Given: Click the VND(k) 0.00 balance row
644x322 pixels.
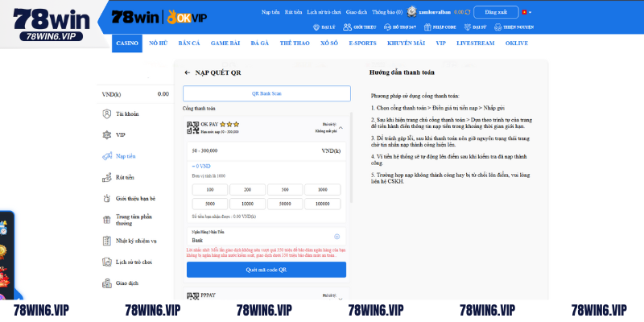Looking at the screenshot, I should point(135,94).
